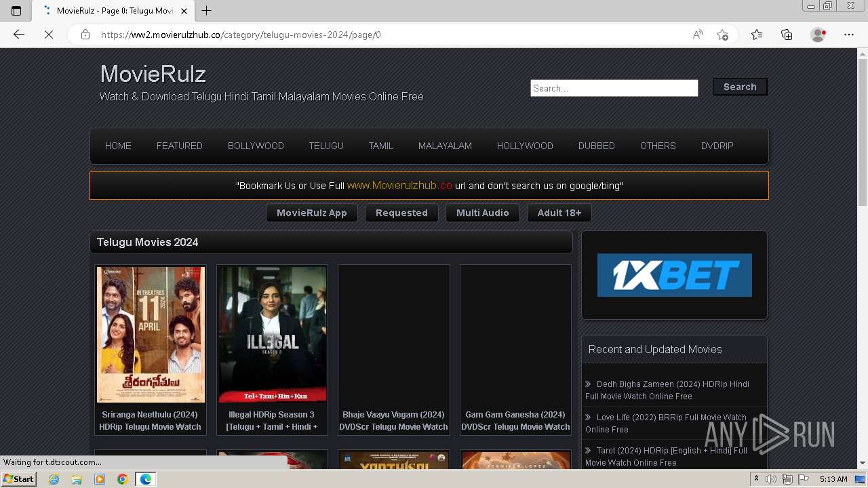The width and height of the screenshot is (868, 488).
Task: Open Read aloud icon
Action: [x=698, y=35]
